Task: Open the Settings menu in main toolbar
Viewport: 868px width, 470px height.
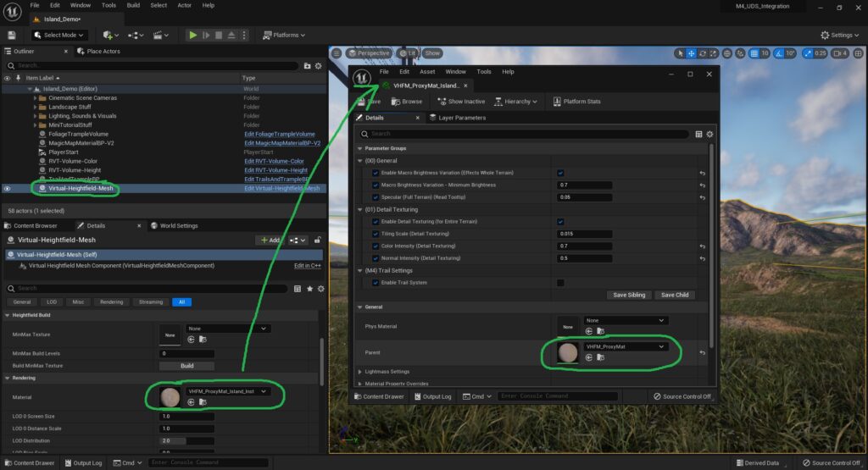Action: 839,35
